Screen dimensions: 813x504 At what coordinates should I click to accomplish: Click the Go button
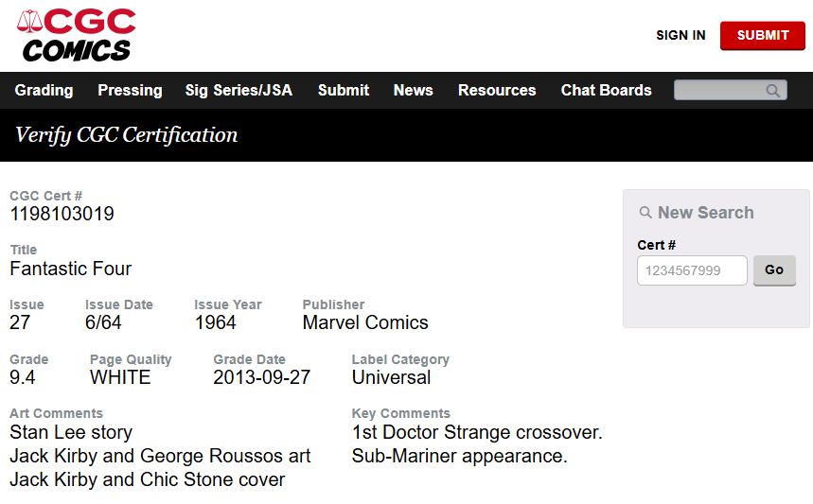pyautogui.click(x=773, y=270)
